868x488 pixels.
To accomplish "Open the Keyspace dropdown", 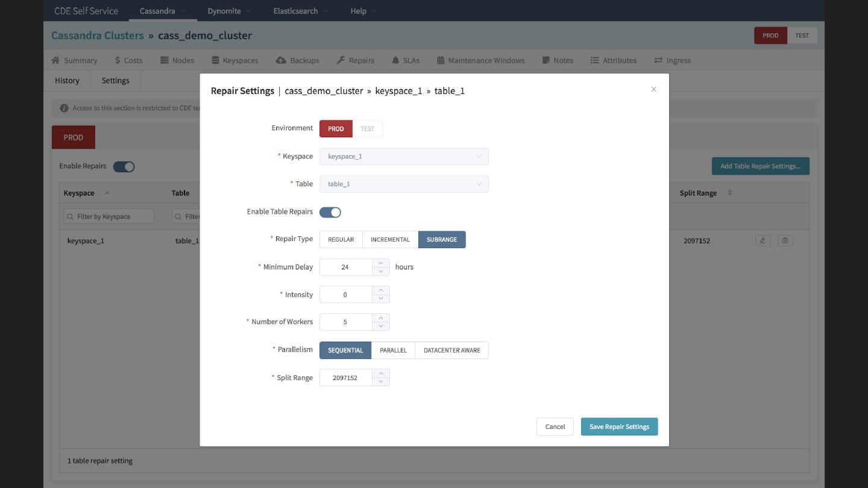I will [x=404, y=157].
